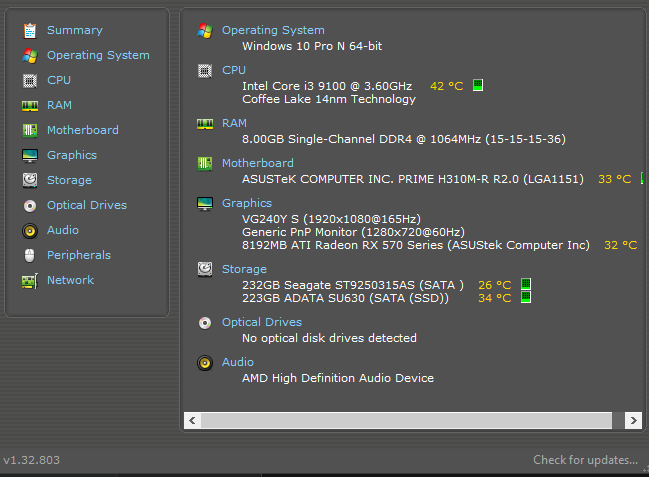Click the Windows flag icon in sidebar
The image size is (649, 477).
[30, 55]
